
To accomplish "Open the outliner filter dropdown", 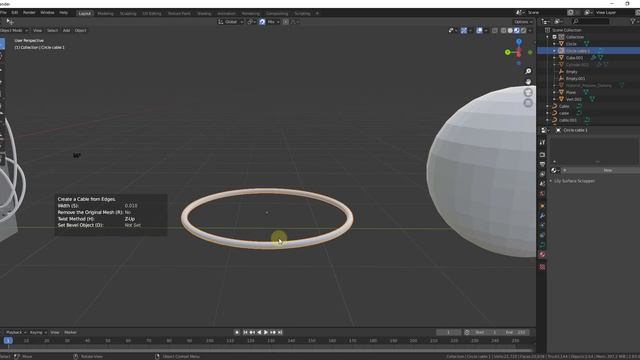I will pos(634,21).
